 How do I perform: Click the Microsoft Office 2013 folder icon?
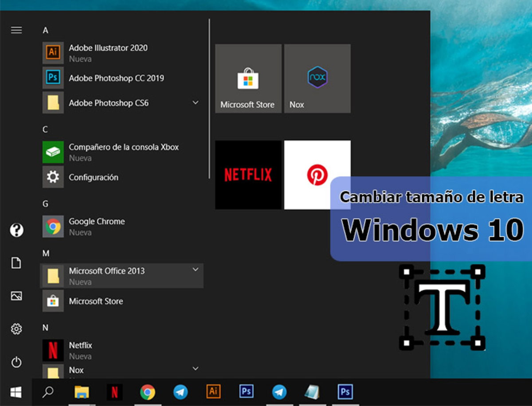[53, 276]
